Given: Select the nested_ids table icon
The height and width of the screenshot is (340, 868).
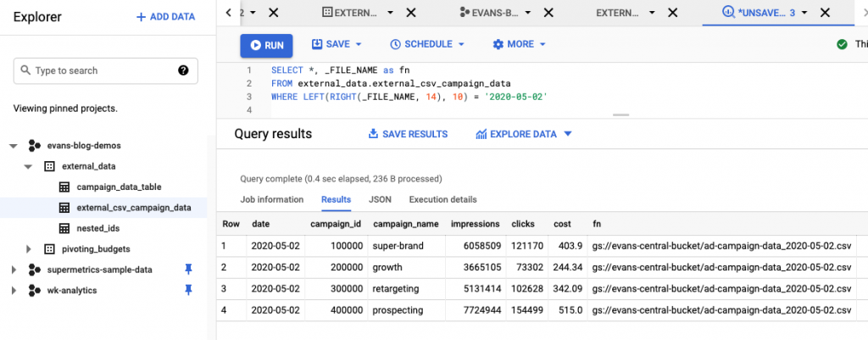Looking at the screenshot, I should (x=64, y=228).
